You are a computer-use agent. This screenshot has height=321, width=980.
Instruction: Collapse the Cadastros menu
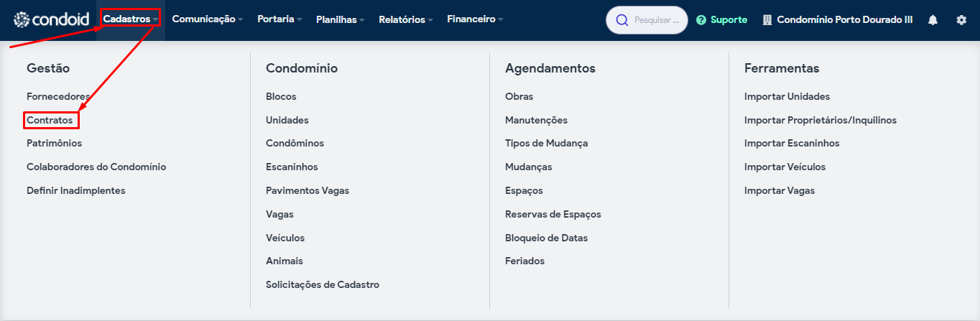(x=130, y=19)
